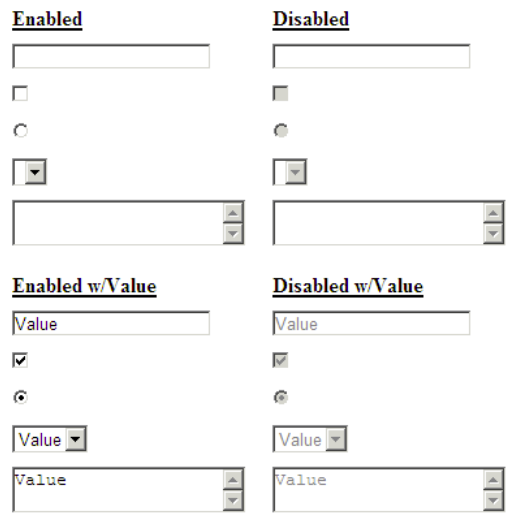Click scroll-down arrow in empty Disabled textarea
The height and width of the screenshot is (528, 519).
pos(493,233)
